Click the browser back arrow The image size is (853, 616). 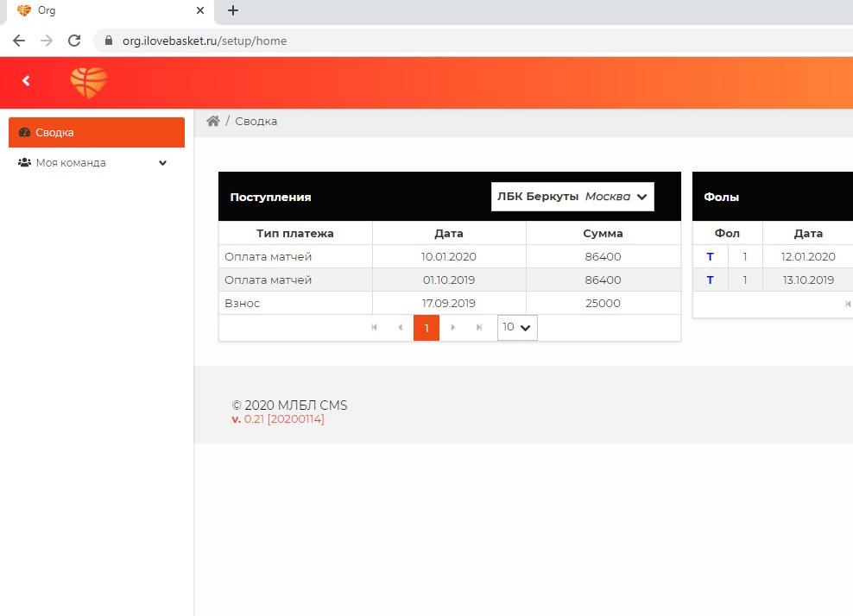(19, 41)
